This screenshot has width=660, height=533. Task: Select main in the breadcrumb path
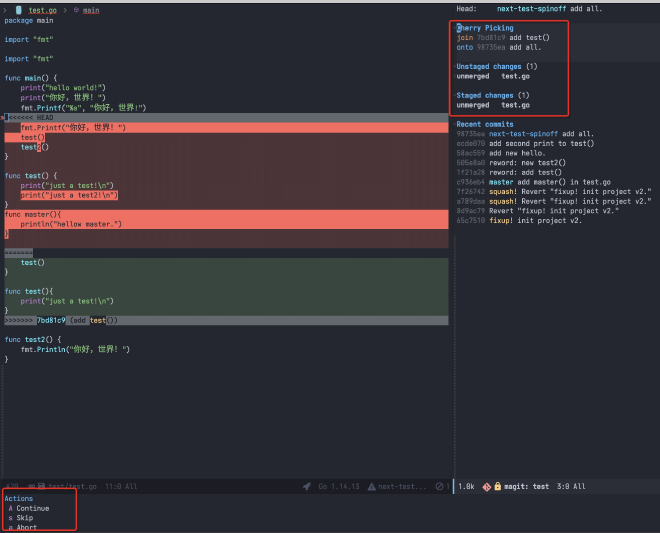(91, 10)
